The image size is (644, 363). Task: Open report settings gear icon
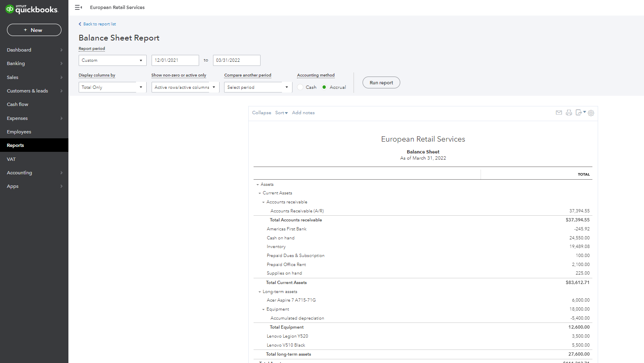point(591,113)
